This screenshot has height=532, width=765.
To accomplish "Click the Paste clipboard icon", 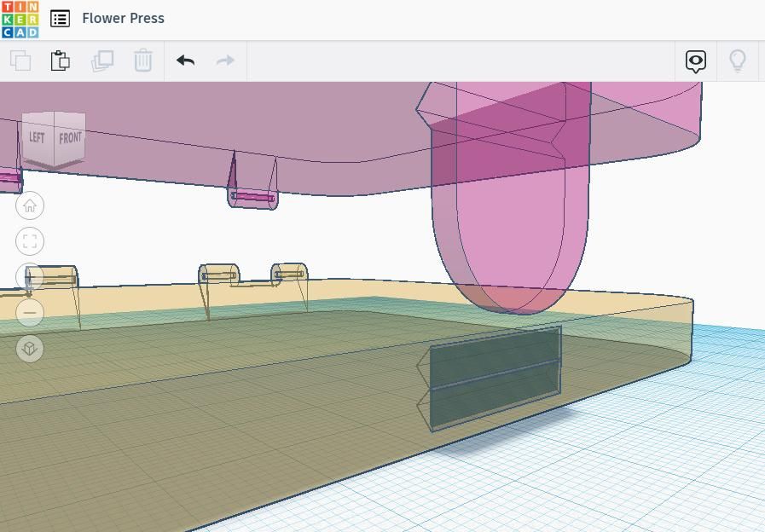I will point(61,61).
